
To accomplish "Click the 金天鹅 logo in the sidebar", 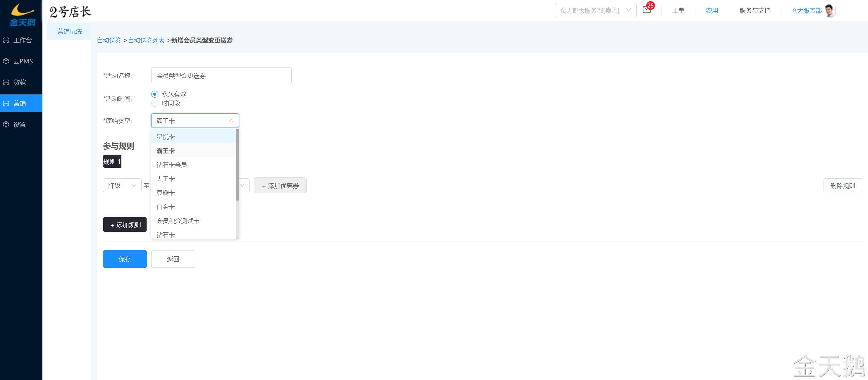I will tap(22, 15).
